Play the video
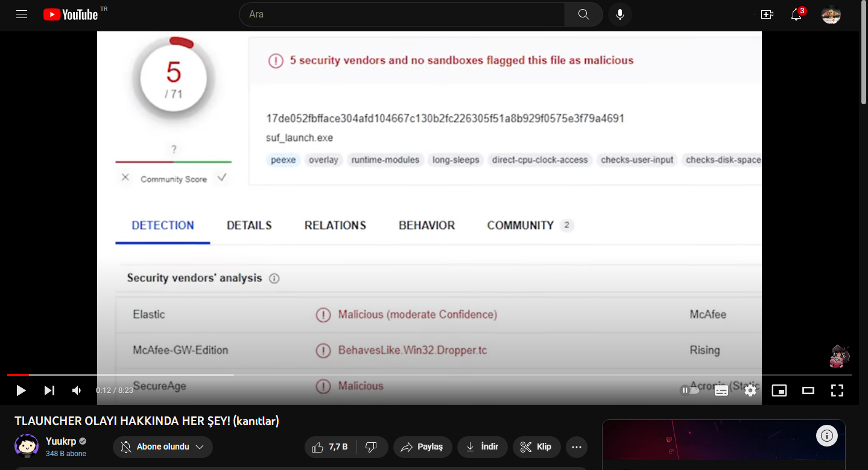Viewport: 868px width, 470px height. click(x=21, y=390)
